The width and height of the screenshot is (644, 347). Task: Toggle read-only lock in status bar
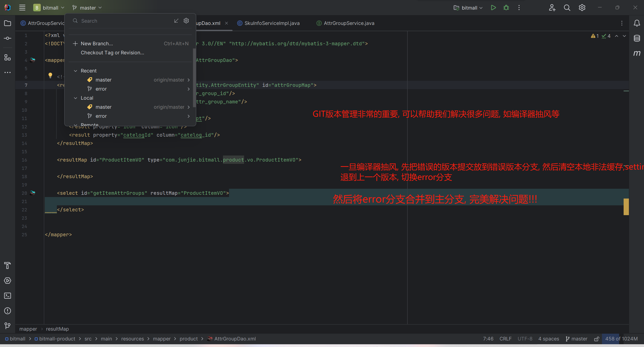[596, 339]
